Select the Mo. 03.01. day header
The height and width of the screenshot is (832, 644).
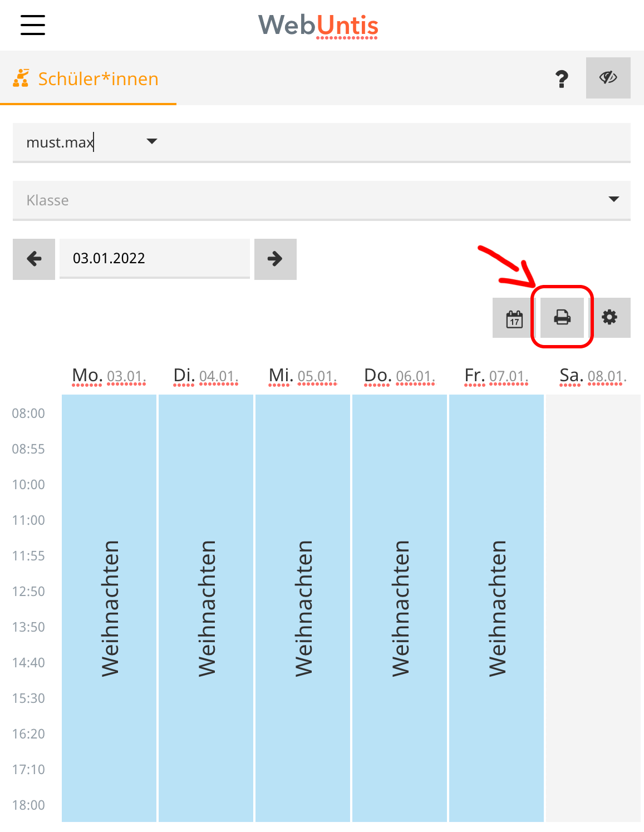(109, 376)
